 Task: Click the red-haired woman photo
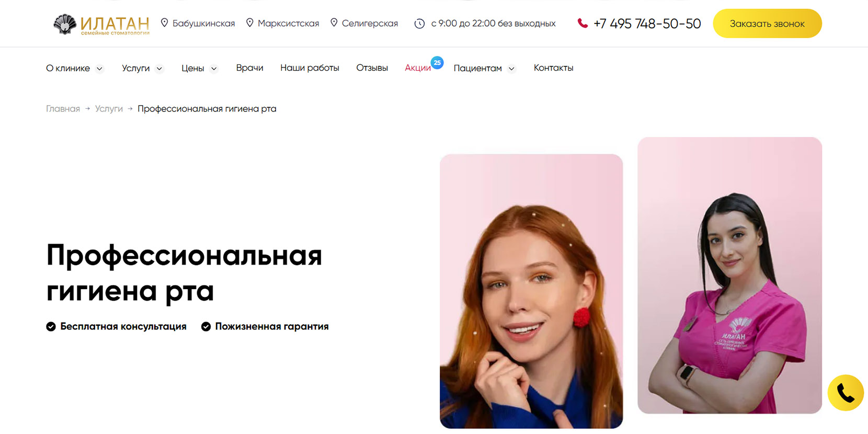531,291
